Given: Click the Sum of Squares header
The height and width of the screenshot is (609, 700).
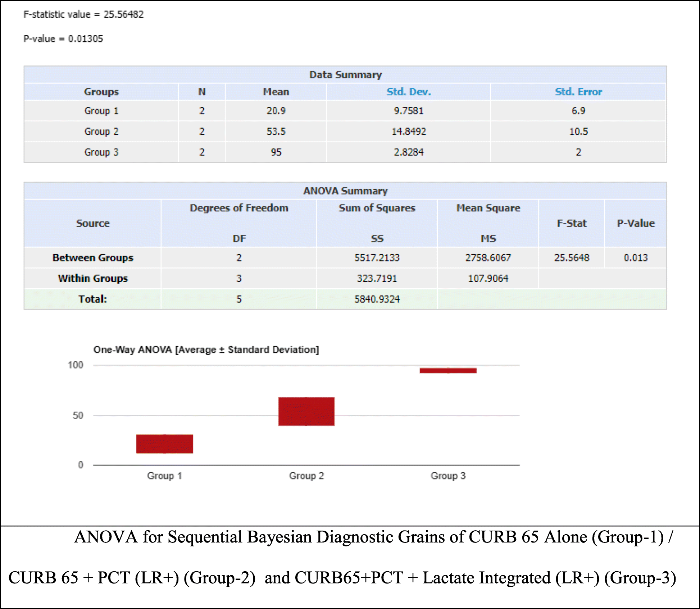Looking at the screenshot, I should tap(377, 208).
